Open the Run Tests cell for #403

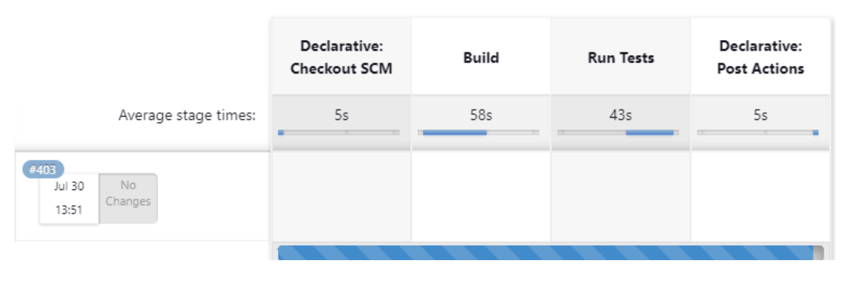(621, 197)
